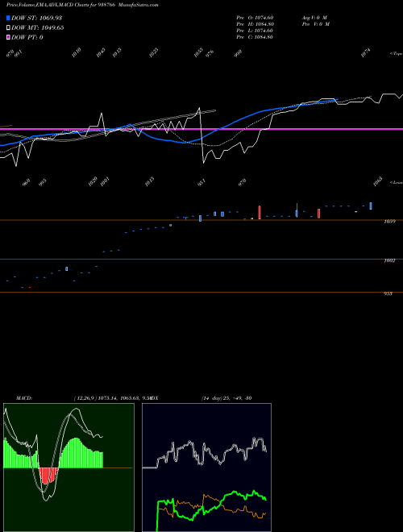This screenshot has width=403, height=532.
Task: Click the chart title mentioning MunafaSutra.com
Action: pos(82,5)
